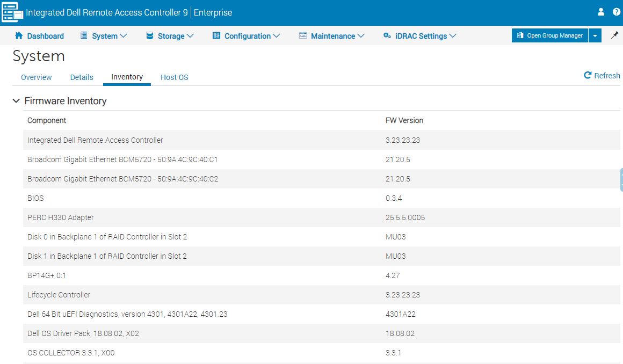Image resolution: width=623 pixels, height=364 pixels.
Task: Select Disk 0 in Backplane 1 row
Action: coord(321,237)
